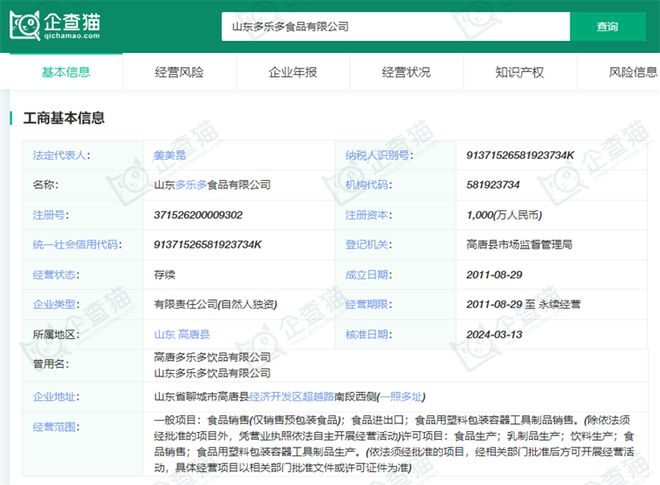Select 高唐县市场监督管理局 registration authority text
This screenshot has width=660, height=485.
click(x=519, y=245)
